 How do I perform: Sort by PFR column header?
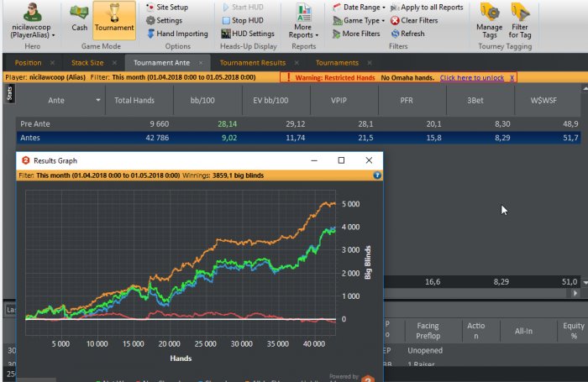pos(412,100)
